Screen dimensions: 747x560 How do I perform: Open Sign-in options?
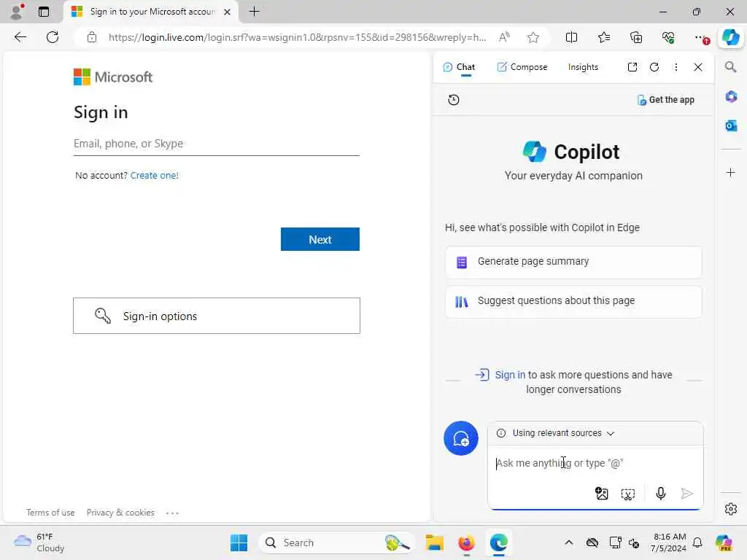point(216,316)
